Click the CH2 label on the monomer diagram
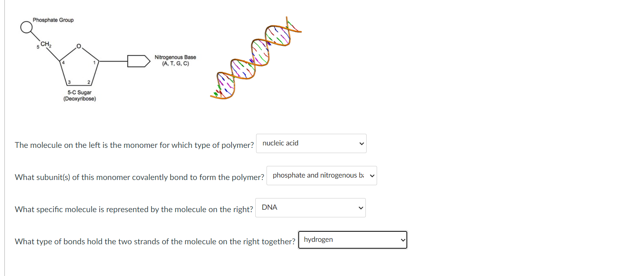 45,44
